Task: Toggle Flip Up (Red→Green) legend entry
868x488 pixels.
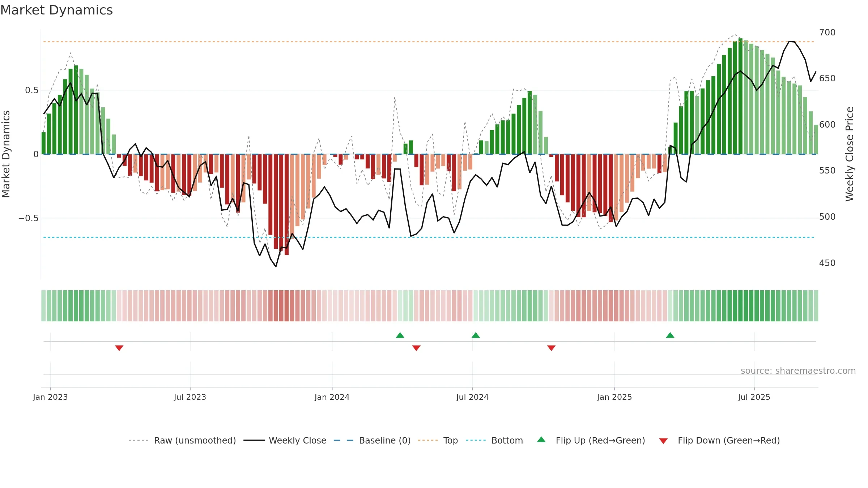Action: (591, 440)
